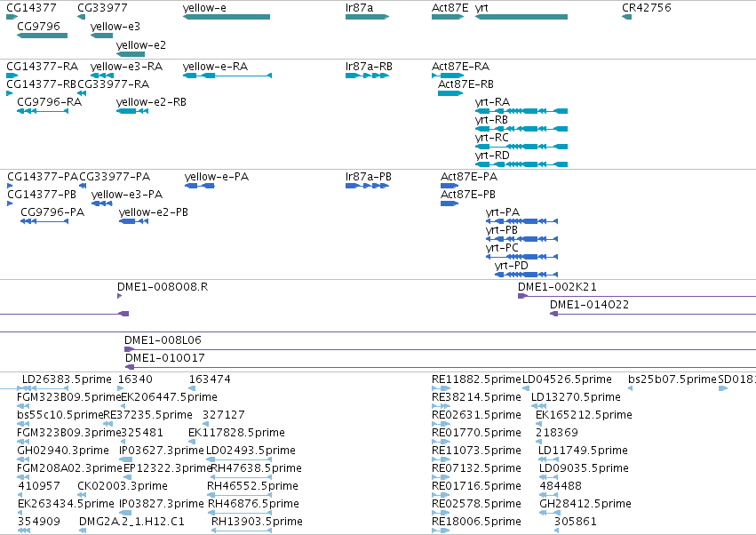Click the Act87E-RA transcript label

pos(460,66)
